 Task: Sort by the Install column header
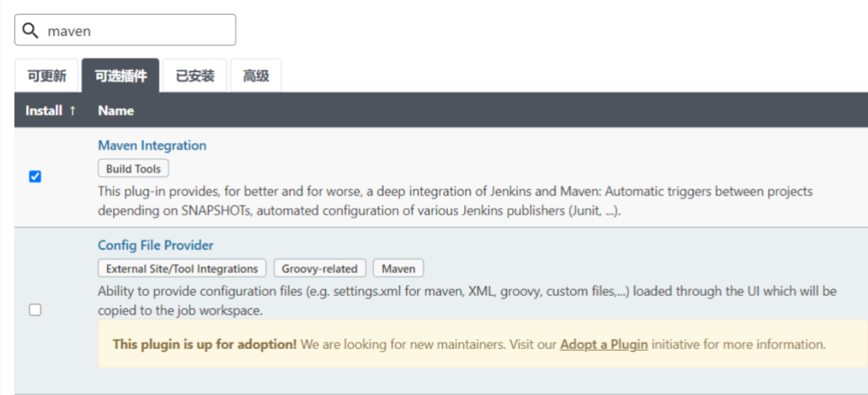coord(50,111)
